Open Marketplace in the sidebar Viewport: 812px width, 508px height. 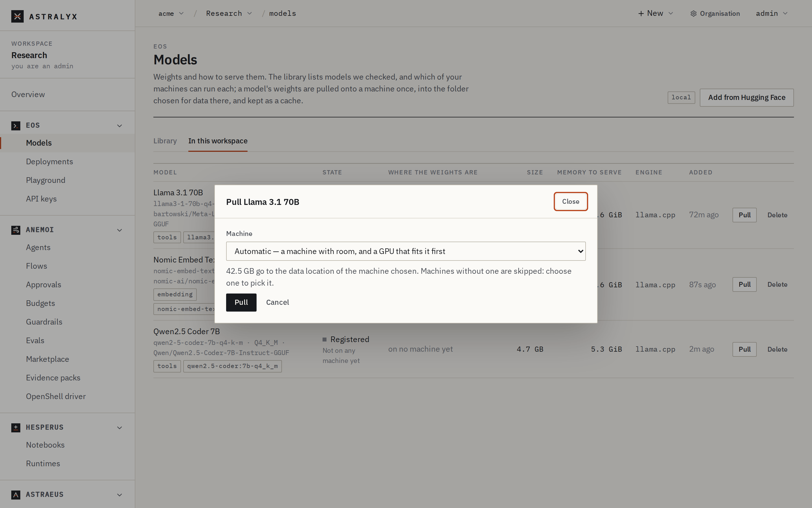(48, 359)
